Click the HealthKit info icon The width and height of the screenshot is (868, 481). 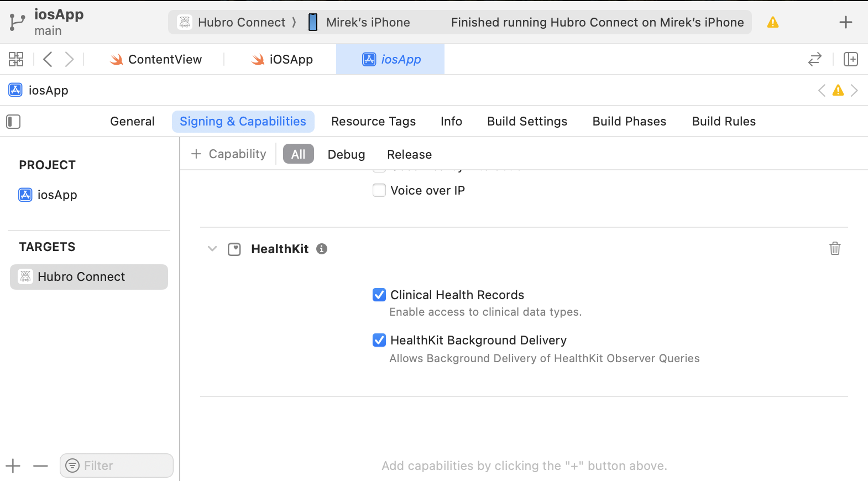pos(322,249)
